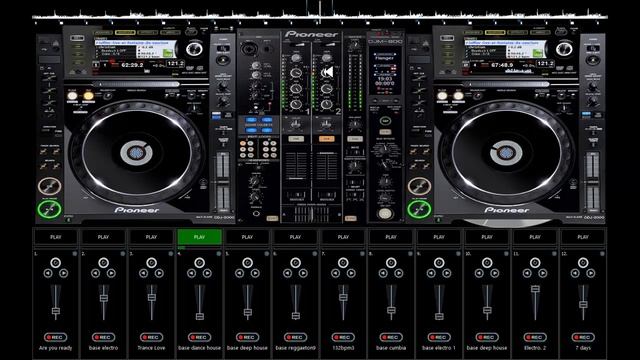Hit the green play/pause button on right deck
The height and width of the screenshot is (360, 640).
pos(419,209)
